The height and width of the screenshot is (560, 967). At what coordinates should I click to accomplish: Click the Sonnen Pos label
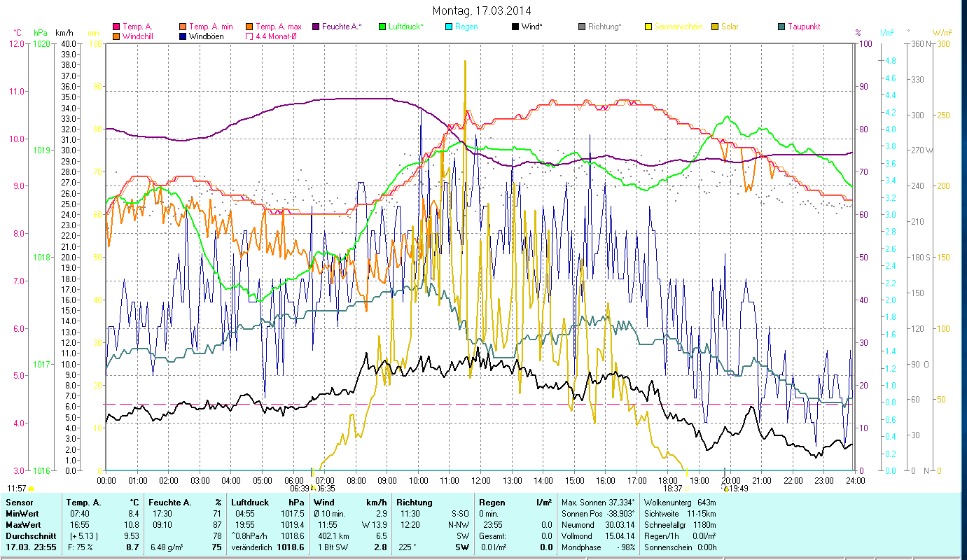(x=581, y=514)
